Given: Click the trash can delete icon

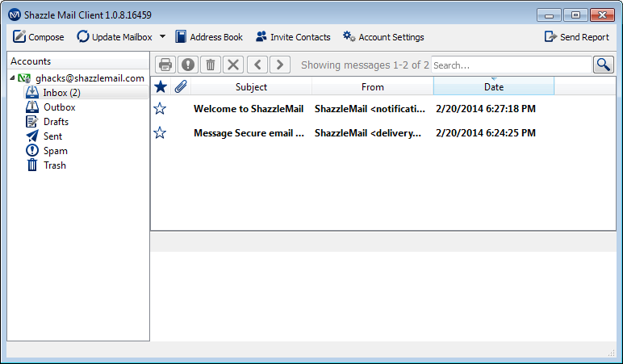Looking at the screenshot, I should click(x=210, y=65).
